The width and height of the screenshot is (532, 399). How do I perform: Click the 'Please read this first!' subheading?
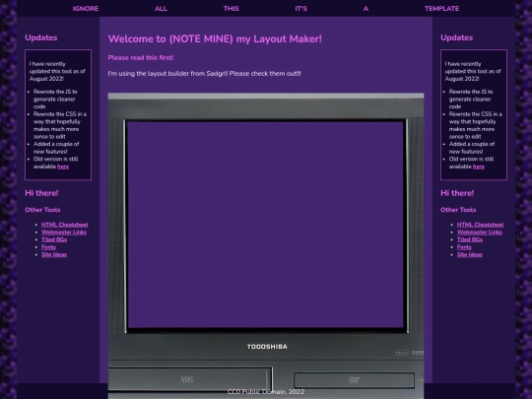pos(141,58)
